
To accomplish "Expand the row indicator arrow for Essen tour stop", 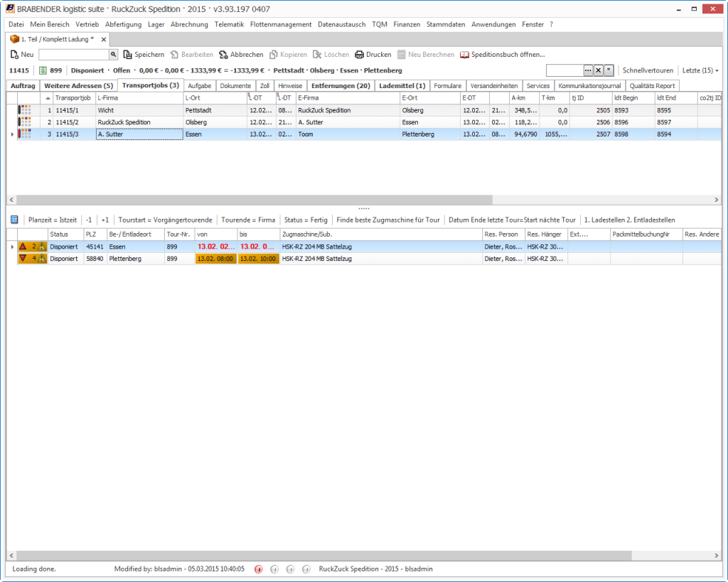I will tap(11, 247).
